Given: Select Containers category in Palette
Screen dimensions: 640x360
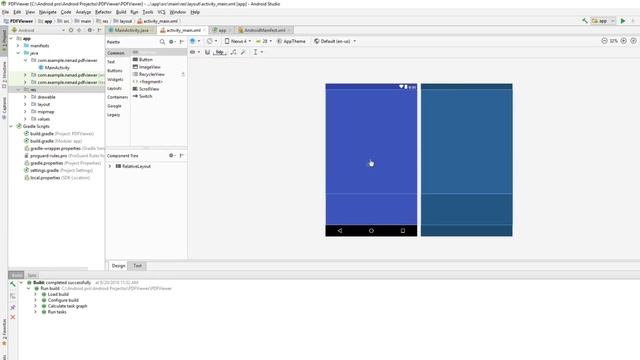Looking at the screenshot, I should [118, 97].
